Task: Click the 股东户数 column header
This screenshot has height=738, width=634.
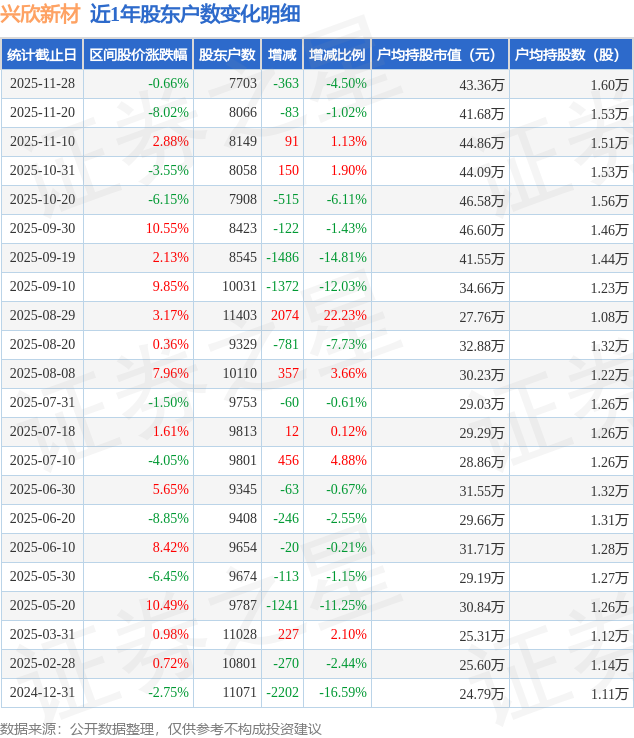Action: coord(227,55)
